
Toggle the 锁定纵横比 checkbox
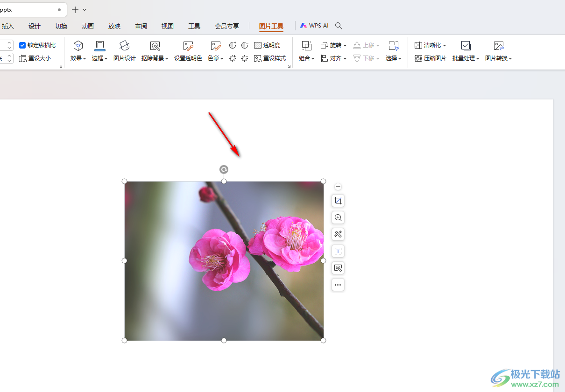pyautogui.click(x=22, y=45)
